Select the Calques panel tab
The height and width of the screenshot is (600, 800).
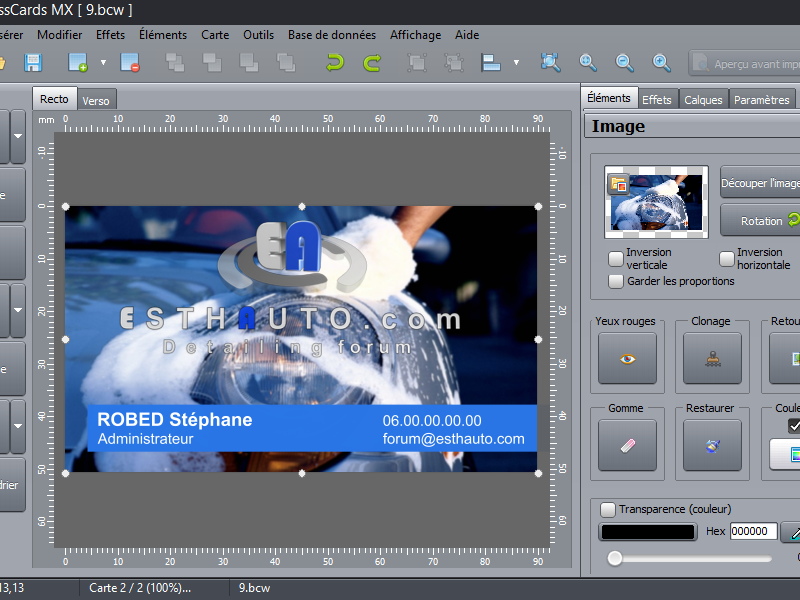click(703, 99)
